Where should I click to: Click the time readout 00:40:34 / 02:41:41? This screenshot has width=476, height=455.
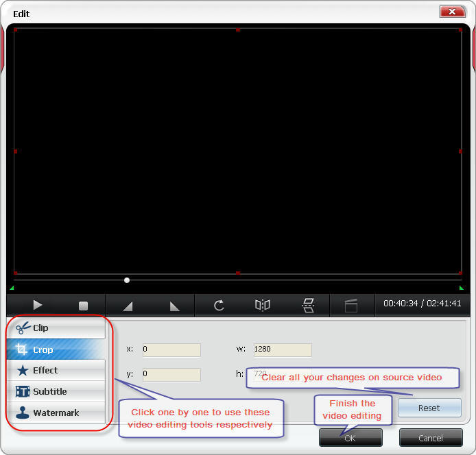pyautogui.click(x=423, y=304)
